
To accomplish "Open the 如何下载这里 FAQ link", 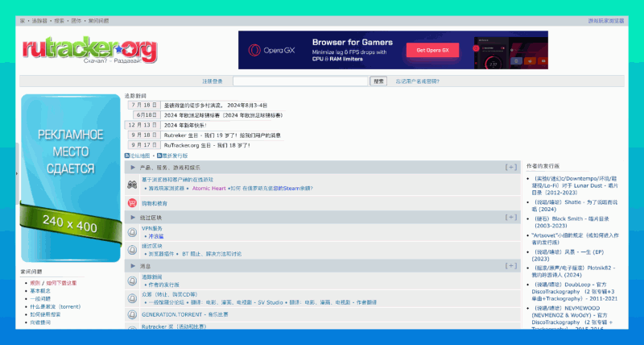I will pos(61,283).
